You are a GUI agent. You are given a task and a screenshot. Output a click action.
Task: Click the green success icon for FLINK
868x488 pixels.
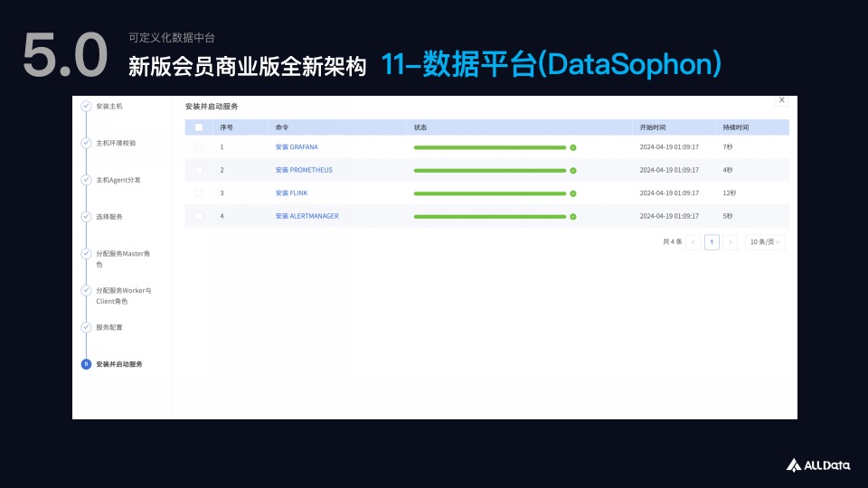[573, 193]
